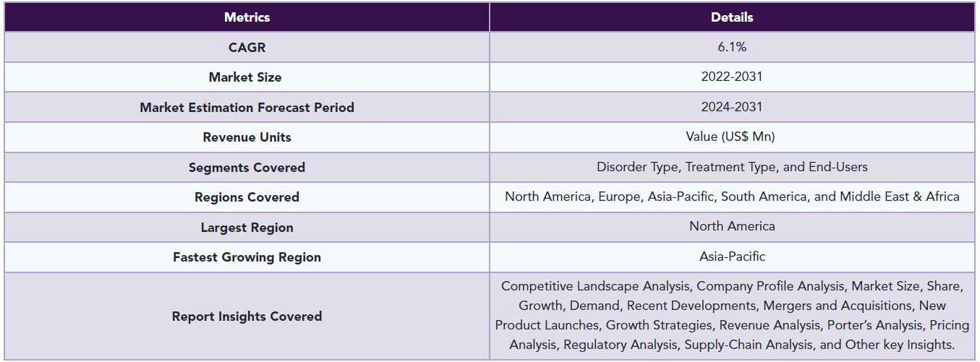
Task: Click the Details column header
Action: click(732, 17)
